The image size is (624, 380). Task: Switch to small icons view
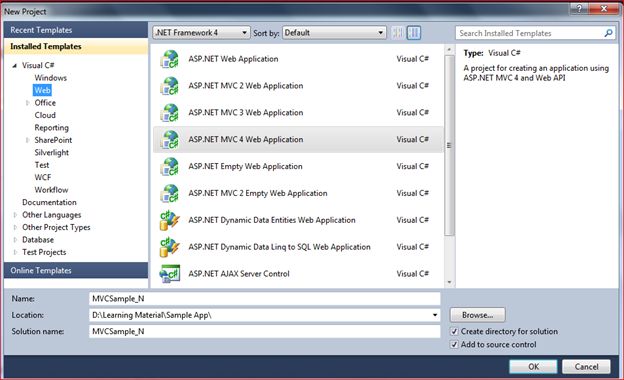pyautogui.click(x=398, y=33)
